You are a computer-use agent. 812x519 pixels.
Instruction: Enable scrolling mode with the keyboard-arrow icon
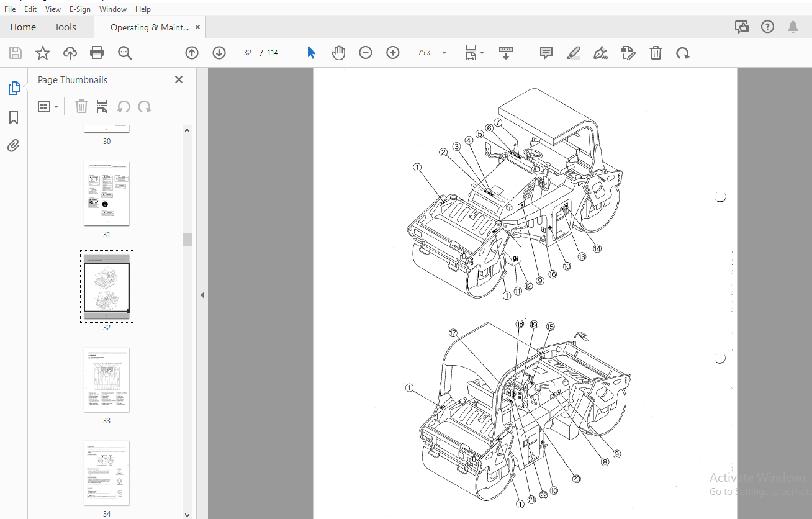coord(506,53)
